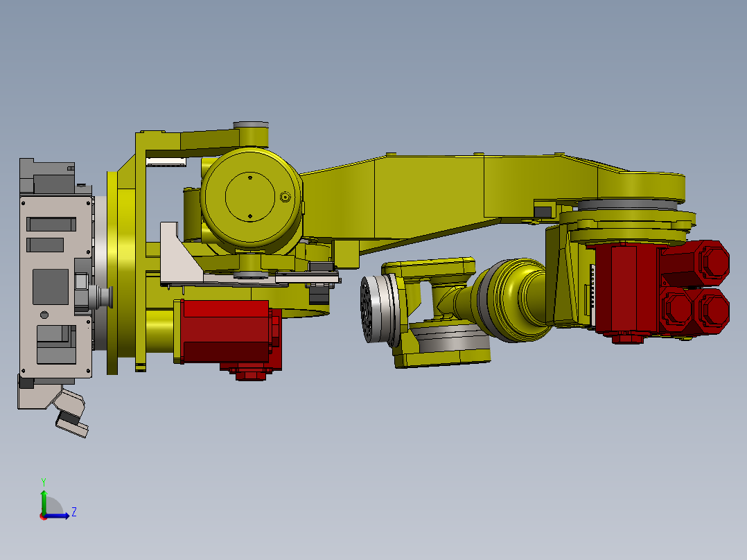Click the blue Z axis of the triad

click(x=57, y=515)
